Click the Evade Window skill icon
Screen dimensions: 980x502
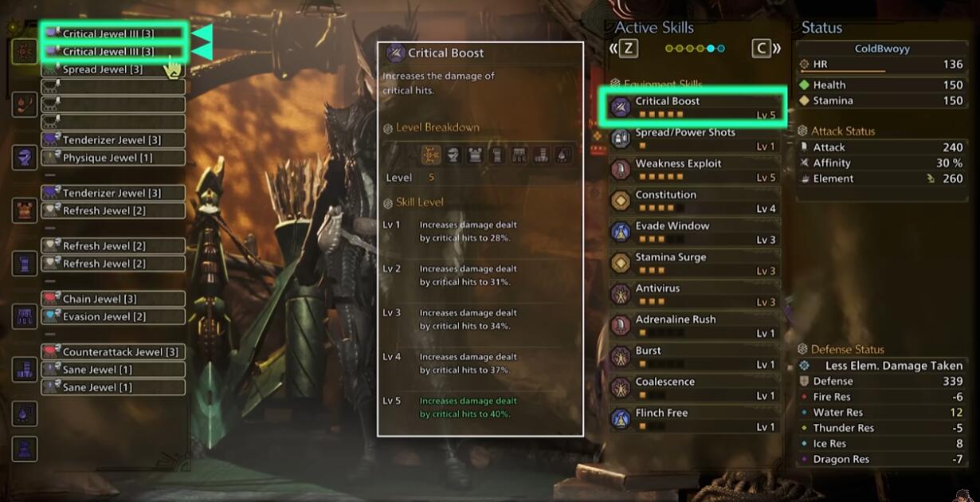tap(621, 232)
